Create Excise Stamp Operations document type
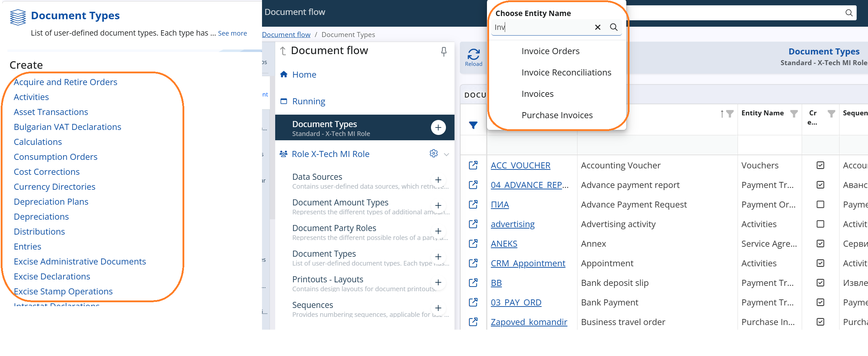The height and width of the screenshot is (356, 868). (63, 292)
